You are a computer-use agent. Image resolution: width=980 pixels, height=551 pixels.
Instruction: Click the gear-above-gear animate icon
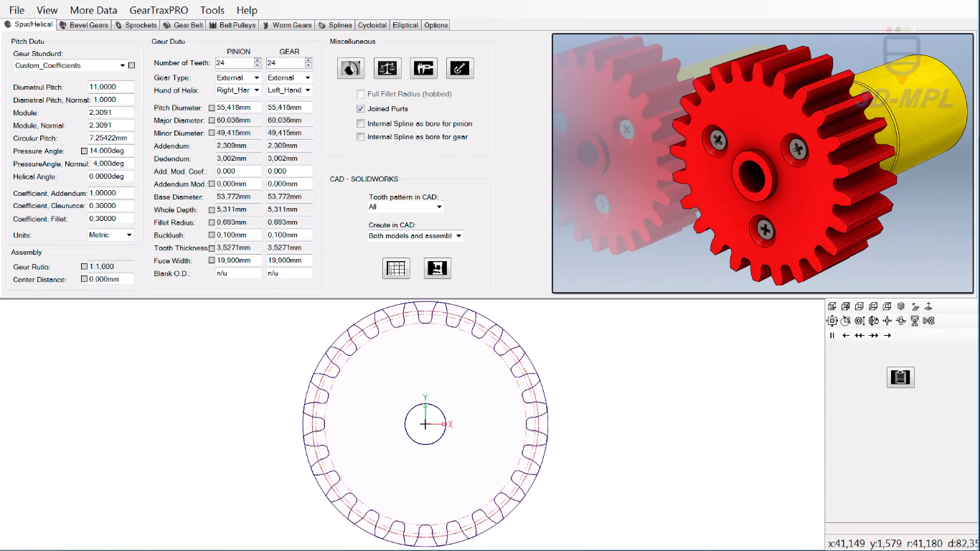coord(915,321)
